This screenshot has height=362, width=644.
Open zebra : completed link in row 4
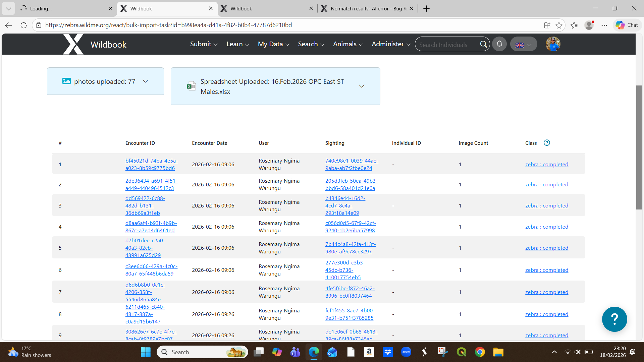[x=546, y=227]
